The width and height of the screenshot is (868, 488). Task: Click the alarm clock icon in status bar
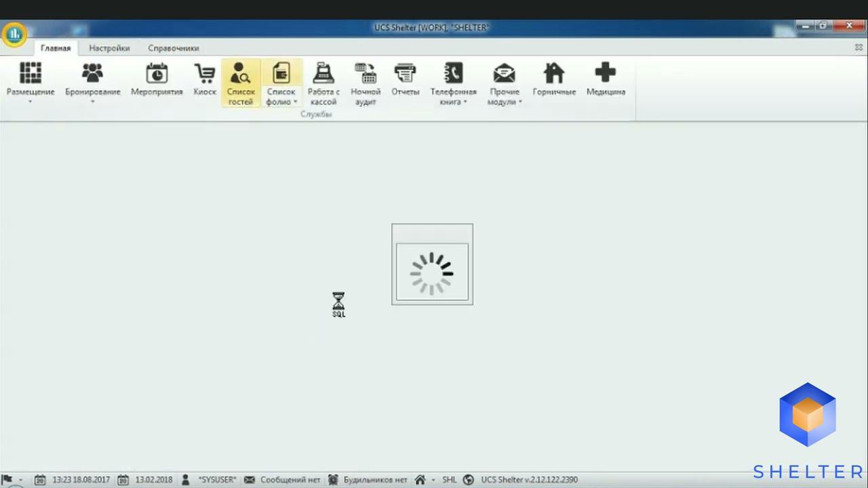pyautogui.click(x=333, y=479)
